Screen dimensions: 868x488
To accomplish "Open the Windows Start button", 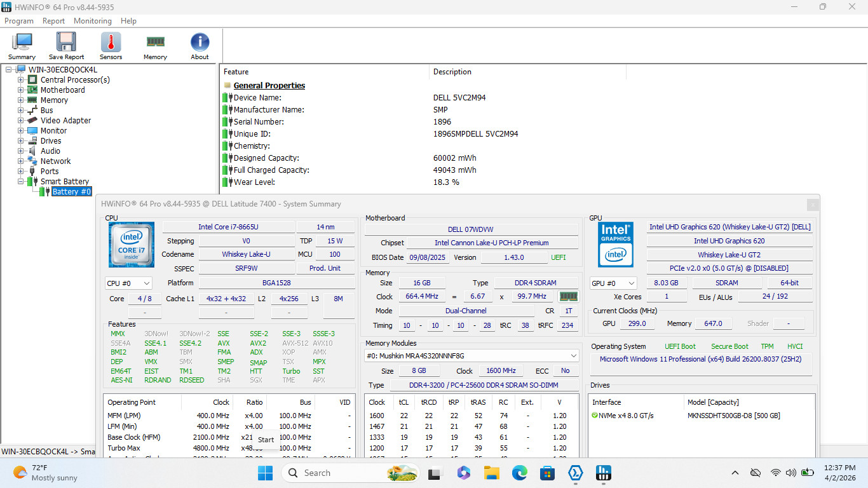I will 265,473.
